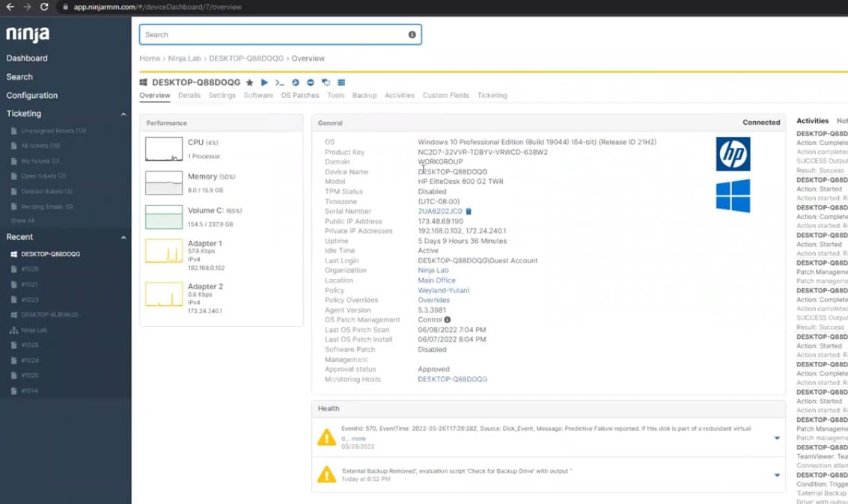Click Show All under Ticketing
The image size is (848, 504).
(x=22, y=221)
